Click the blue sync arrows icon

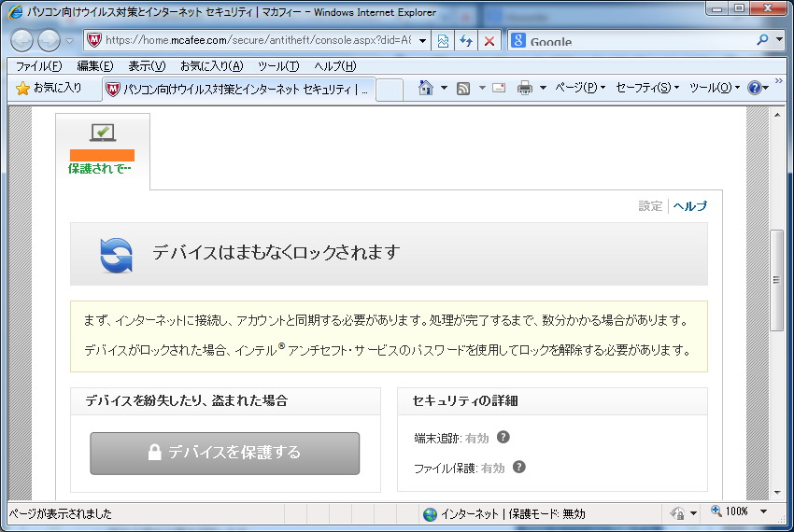[x=117, y=255]
